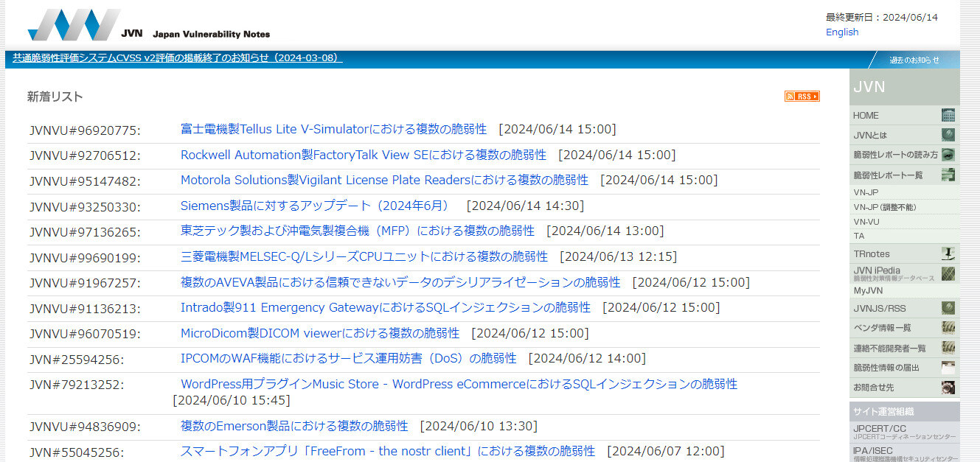This screenshot has width=980, height=462.
Task: Click the JVNJS/RSS sidebar icon
Action: pos(948,307)
